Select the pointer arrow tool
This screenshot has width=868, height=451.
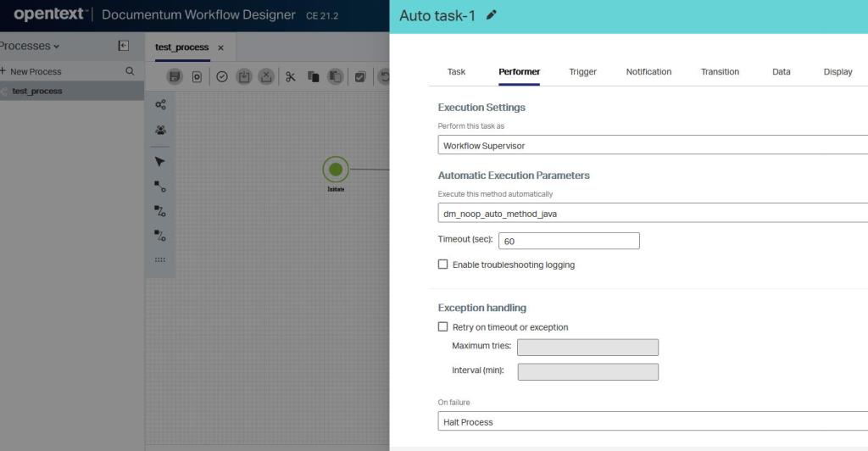click(160, 162)
